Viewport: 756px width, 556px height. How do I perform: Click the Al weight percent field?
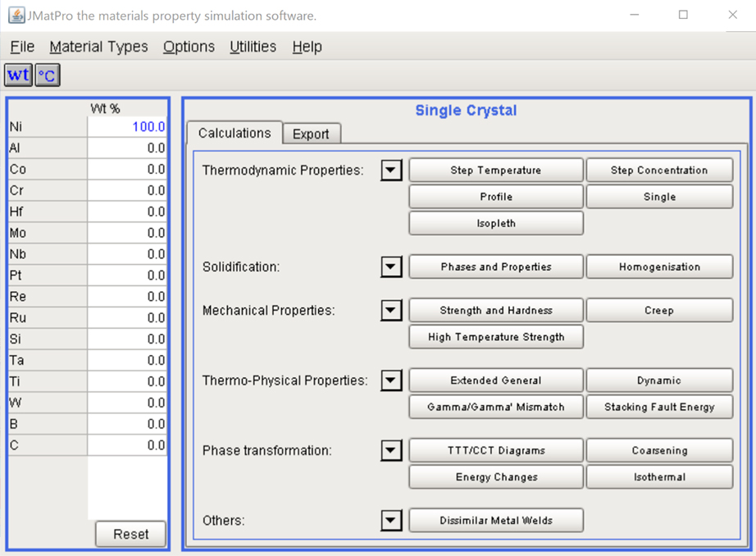pyautogui.click(x=127, y=148)
